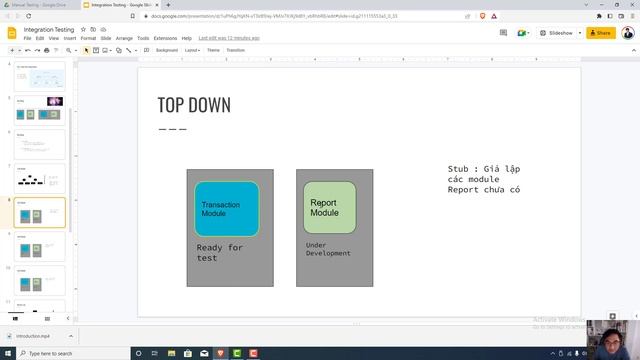Click the 'Ready for test' text
Screen dimensions: 640x360
pos(220,253)
